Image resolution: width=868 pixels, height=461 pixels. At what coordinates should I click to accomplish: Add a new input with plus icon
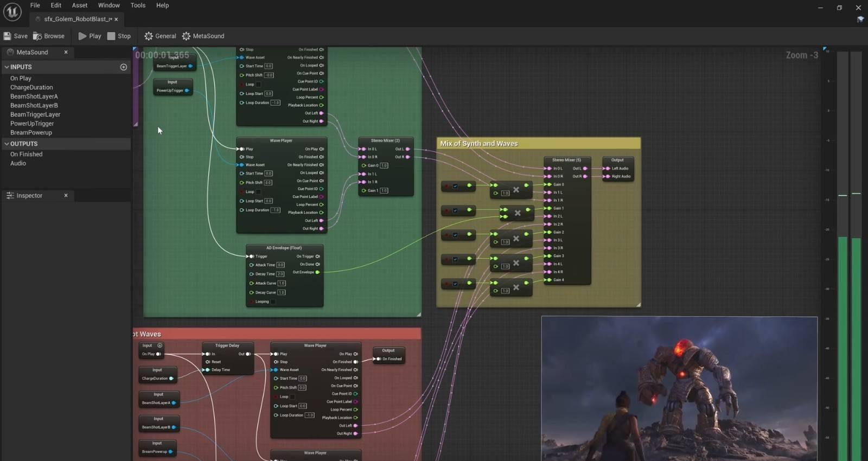(x=124, y=67)
